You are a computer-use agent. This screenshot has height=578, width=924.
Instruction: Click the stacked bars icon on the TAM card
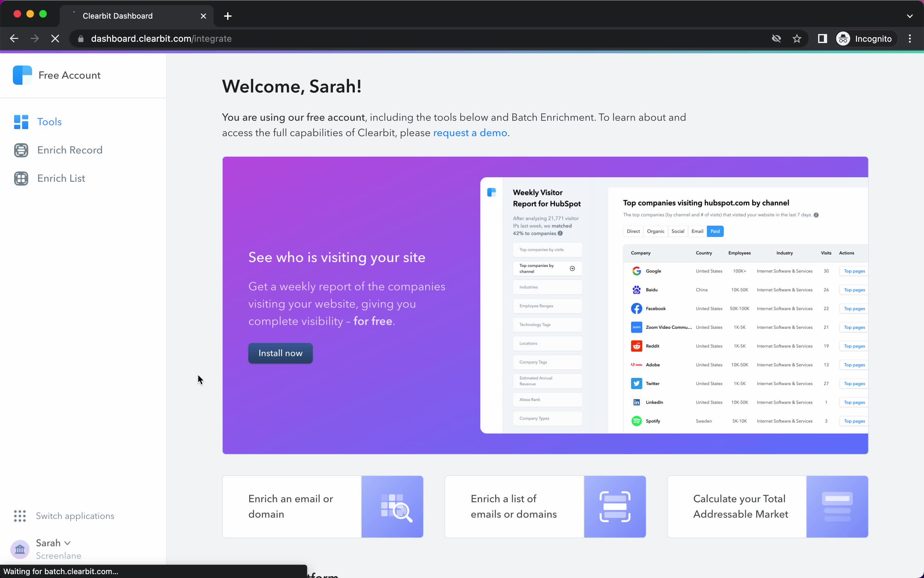click(837, 506)
